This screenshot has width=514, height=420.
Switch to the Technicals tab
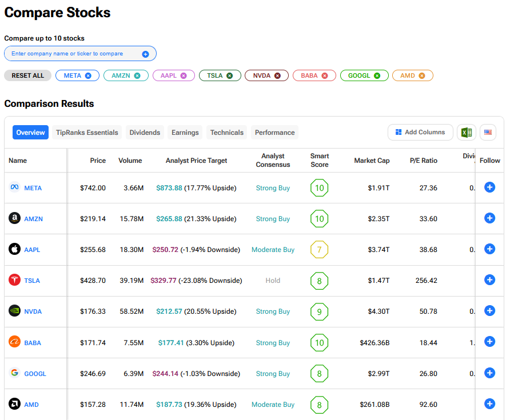[x=227, y=133]
